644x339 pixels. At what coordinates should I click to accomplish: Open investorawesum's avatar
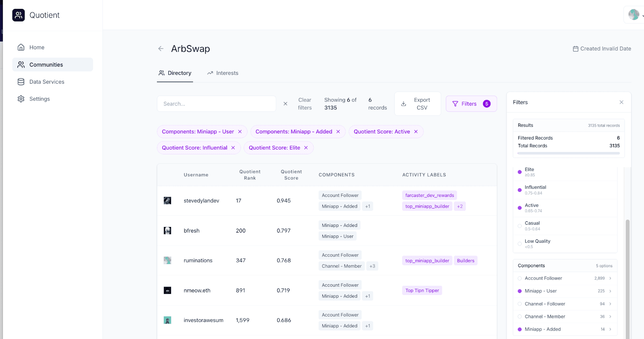167,320
